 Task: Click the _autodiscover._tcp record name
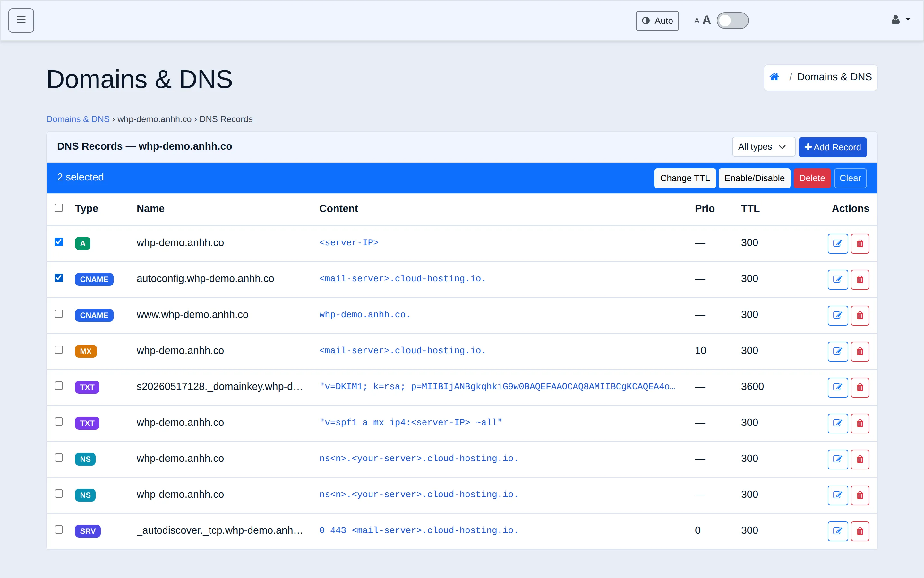coord(219,530)
